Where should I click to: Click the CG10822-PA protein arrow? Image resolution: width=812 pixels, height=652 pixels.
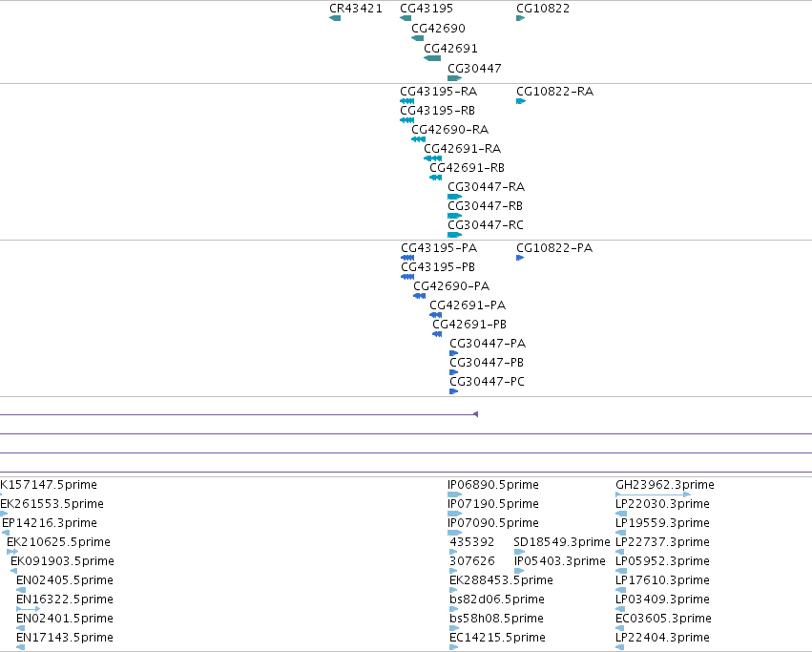(520, 258)
